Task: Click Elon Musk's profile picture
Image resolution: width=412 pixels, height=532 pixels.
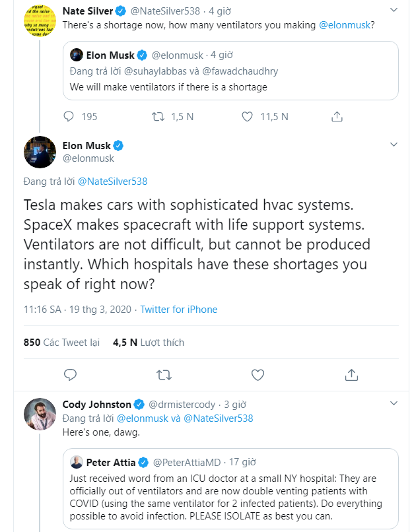Action: pyautogui.click(x=40, y=152)
